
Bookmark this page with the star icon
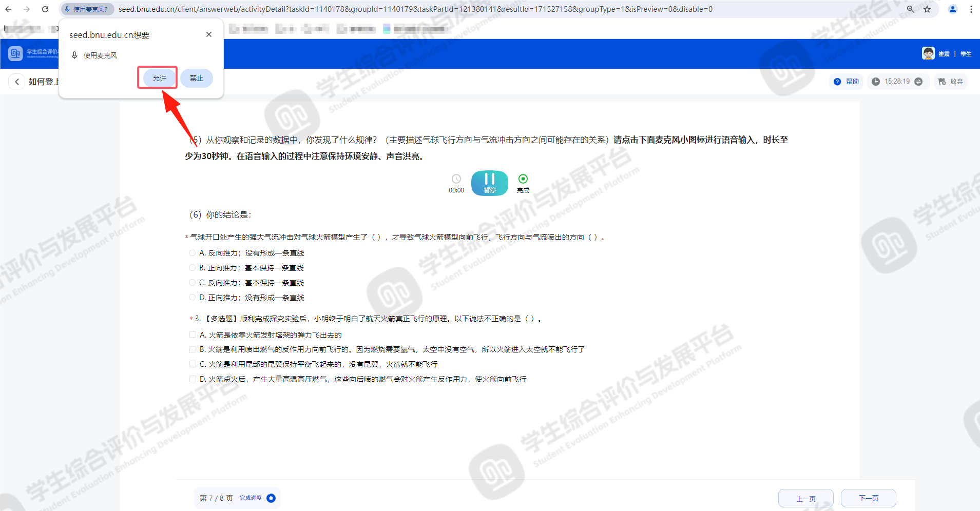pyautogui.click(x=927, y=9)
